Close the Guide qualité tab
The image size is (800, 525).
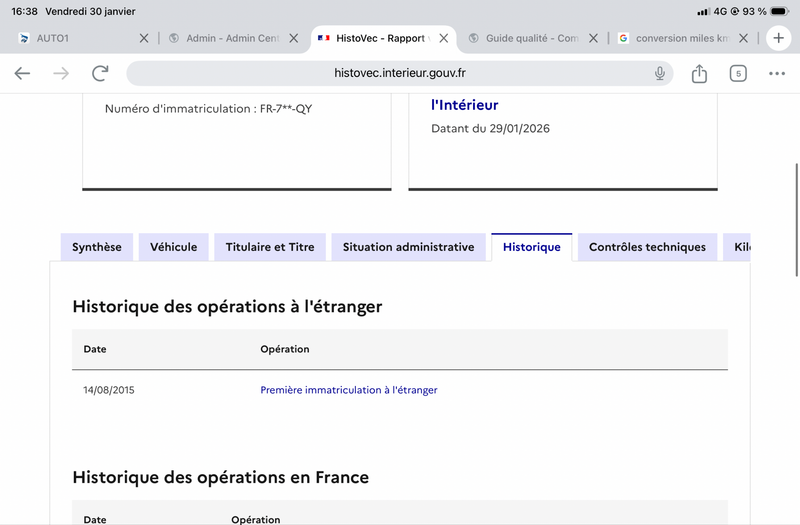tap(594, 38)
